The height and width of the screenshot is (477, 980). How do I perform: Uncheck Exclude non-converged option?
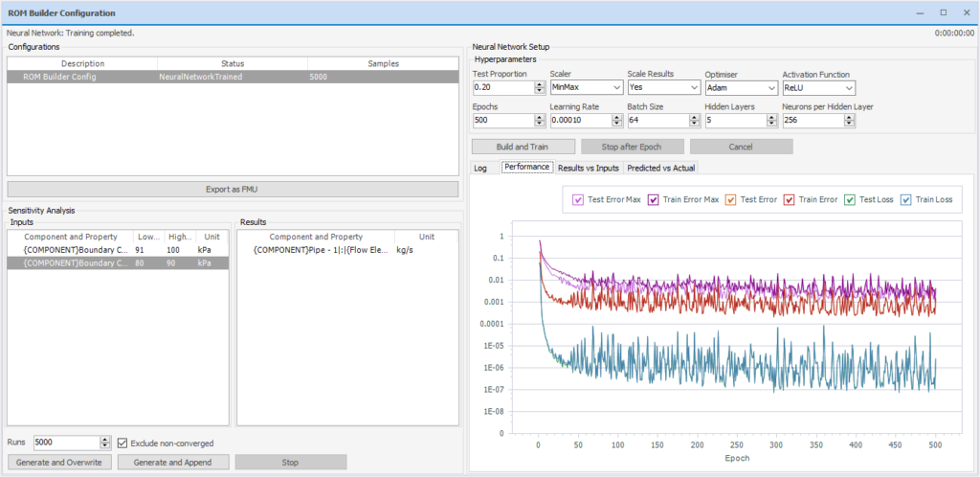coord(122,443)
